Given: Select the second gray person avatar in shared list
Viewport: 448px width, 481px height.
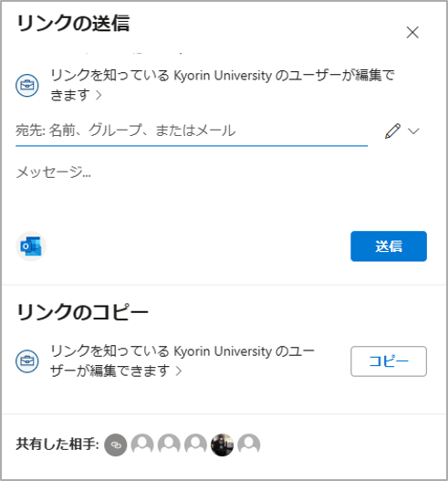Looking at the screenshot, I should click(169, 444).
